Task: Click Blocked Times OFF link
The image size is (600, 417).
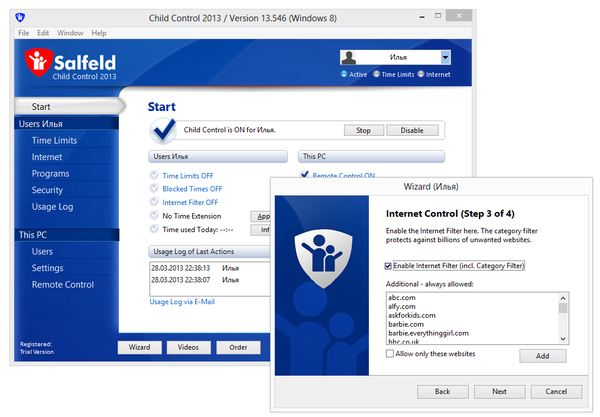Action: pos(192,189)
